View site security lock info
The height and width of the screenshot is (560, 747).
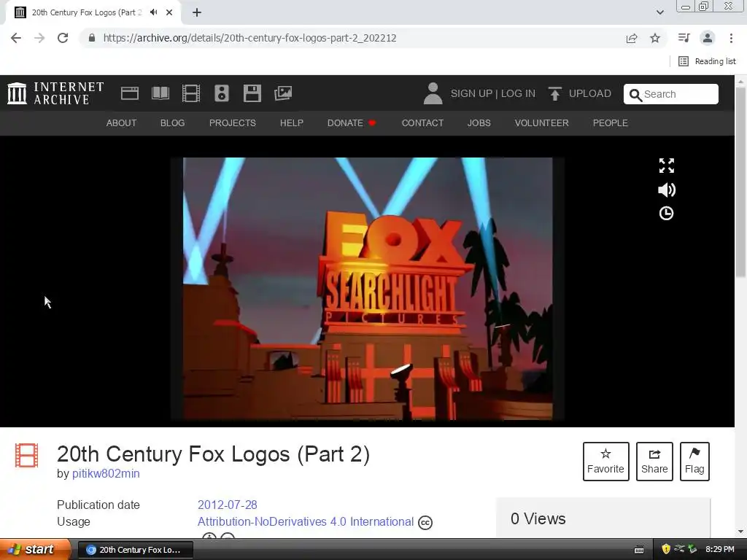click(92, 38)
